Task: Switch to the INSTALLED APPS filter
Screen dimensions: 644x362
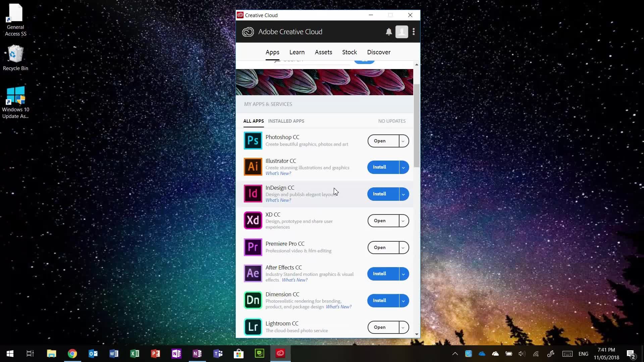Action: [x=286, y=121]
